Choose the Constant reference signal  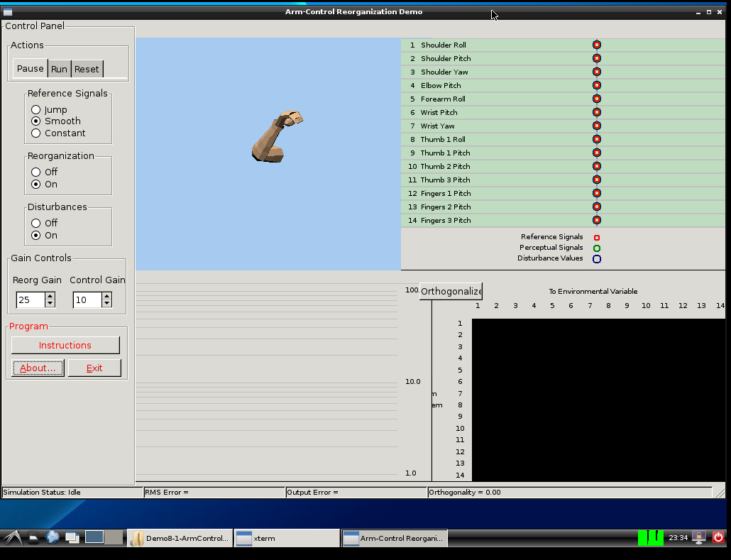36,133
